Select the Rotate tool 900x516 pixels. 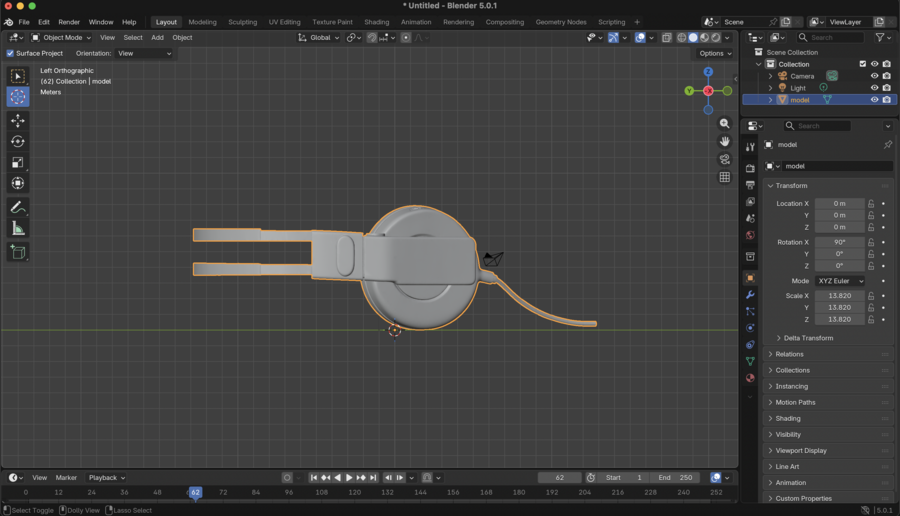point(18,141)
